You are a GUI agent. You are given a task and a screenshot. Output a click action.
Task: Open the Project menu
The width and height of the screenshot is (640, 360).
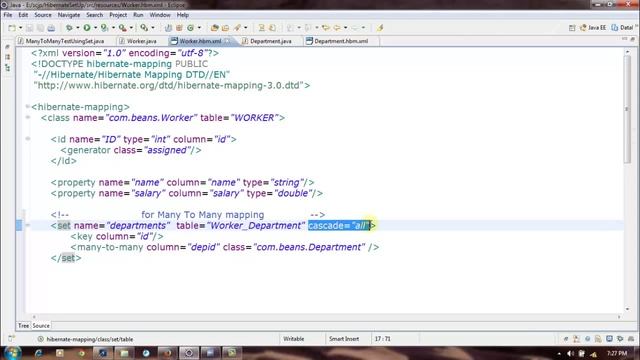tap(118, 15)
